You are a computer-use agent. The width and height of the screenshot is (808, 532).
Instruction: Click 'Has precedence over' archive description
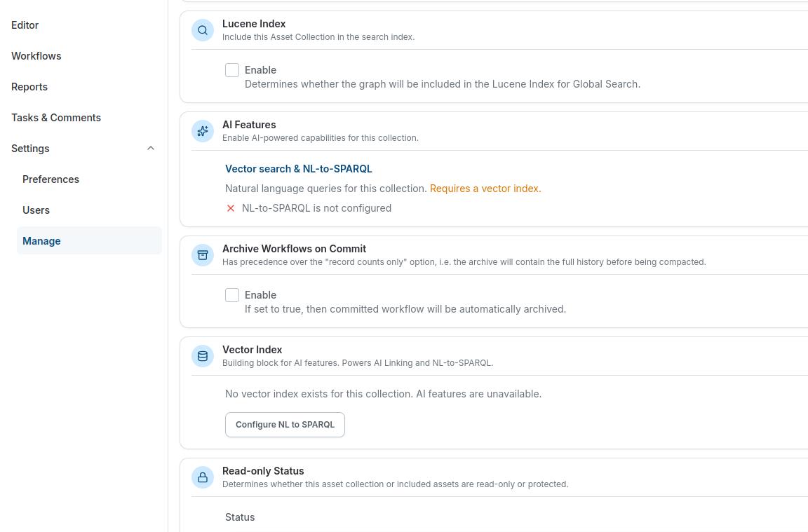pos(464,262)
